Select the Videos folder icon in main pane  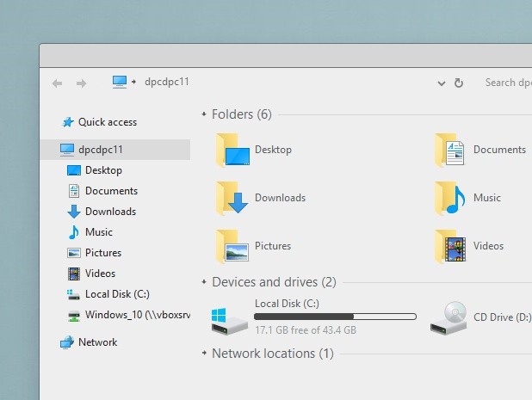[450, 246]
